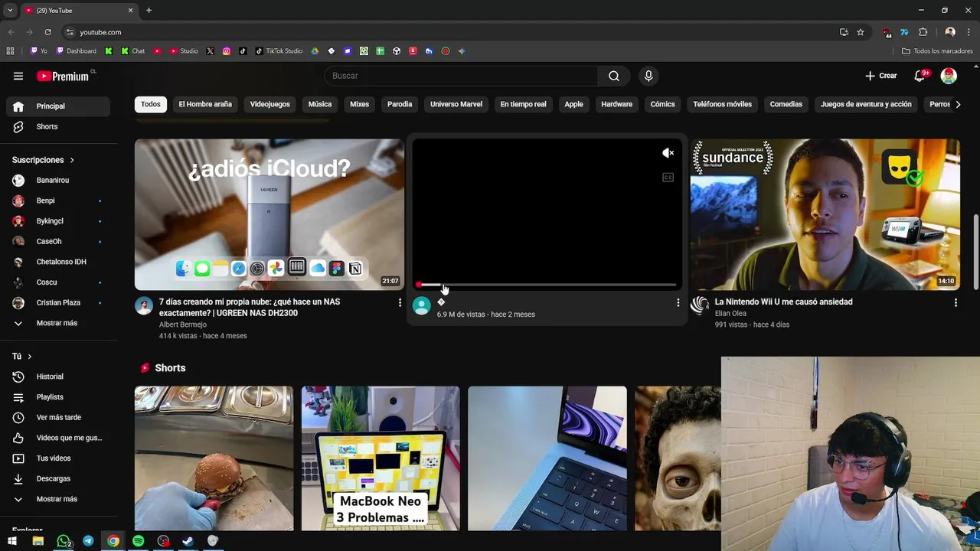Go to Principal in the sidebar
Screen dimensions: 980x551
[58, 106]
